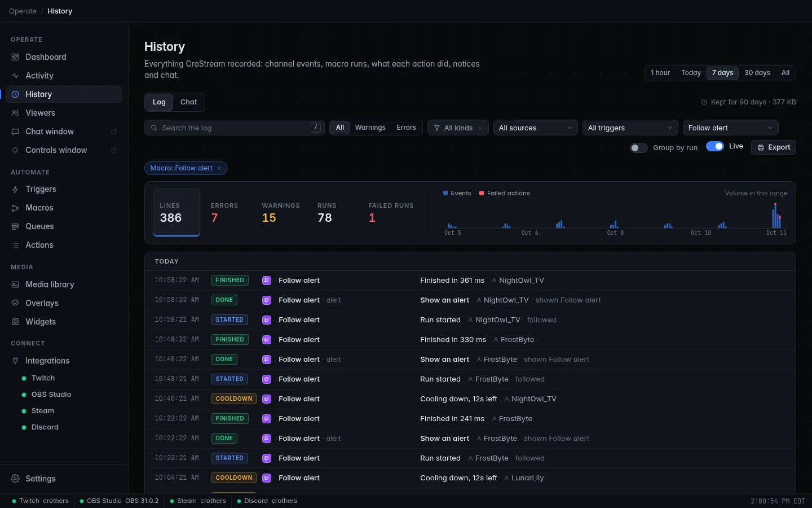
Task: Open the All sources dropdown
Action: click(536, 128)
